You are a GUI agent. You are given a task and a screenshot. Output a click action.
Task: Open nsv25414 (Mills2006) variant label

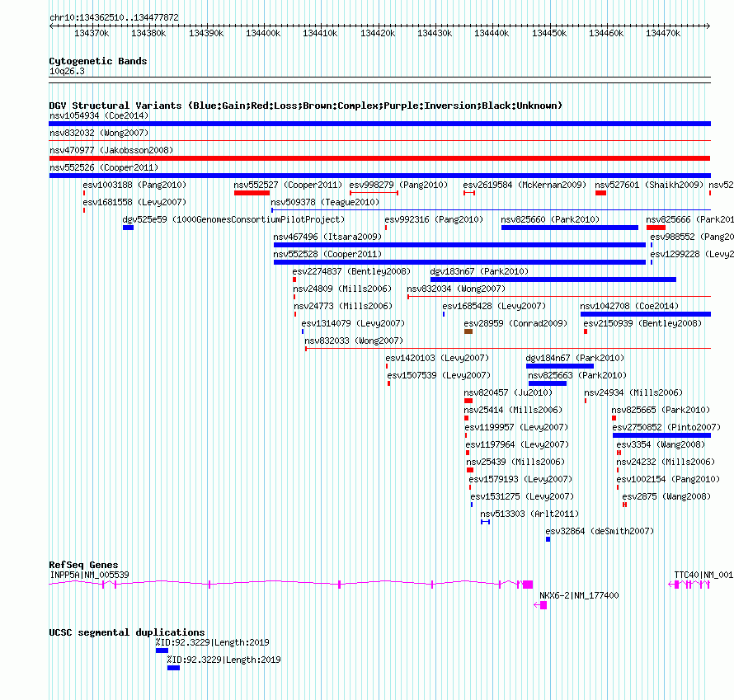pyautogui.click(x=513, y=410)
